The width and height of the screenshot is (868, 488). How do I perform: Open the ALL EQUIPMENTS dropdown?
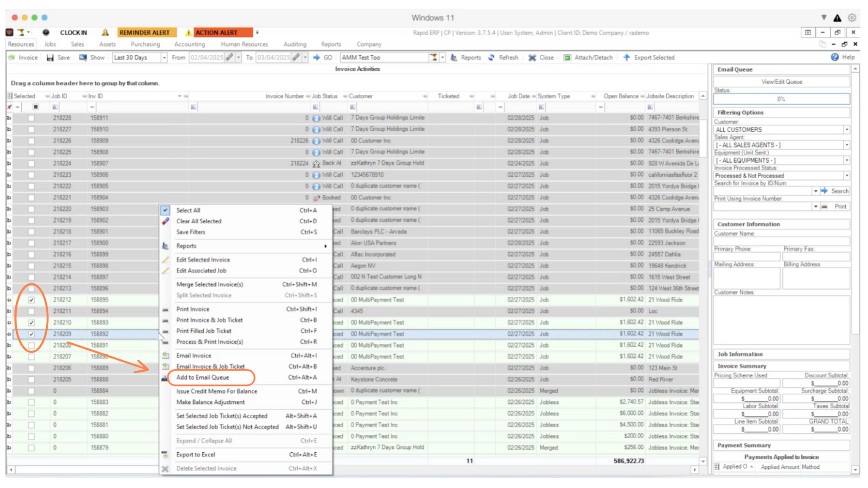coord(846,160)
